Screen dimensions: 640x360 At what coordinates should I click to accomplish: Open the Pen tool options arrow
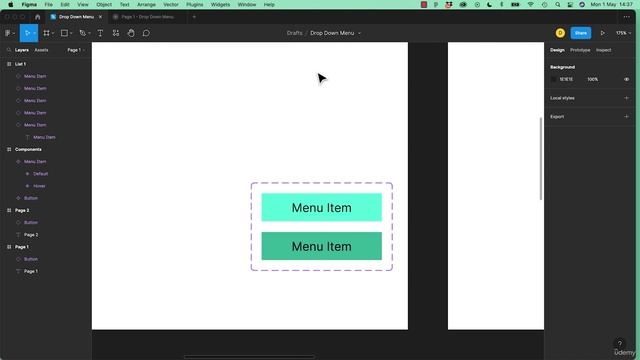coord(89,33)
